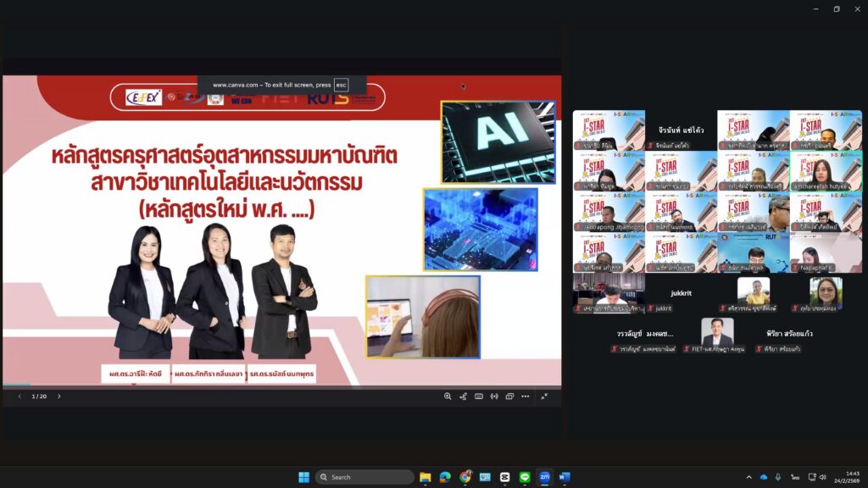Screen dimensions: 868x488
Task: Expand the hidden system tray icons chevron
Action: point(748,477)
